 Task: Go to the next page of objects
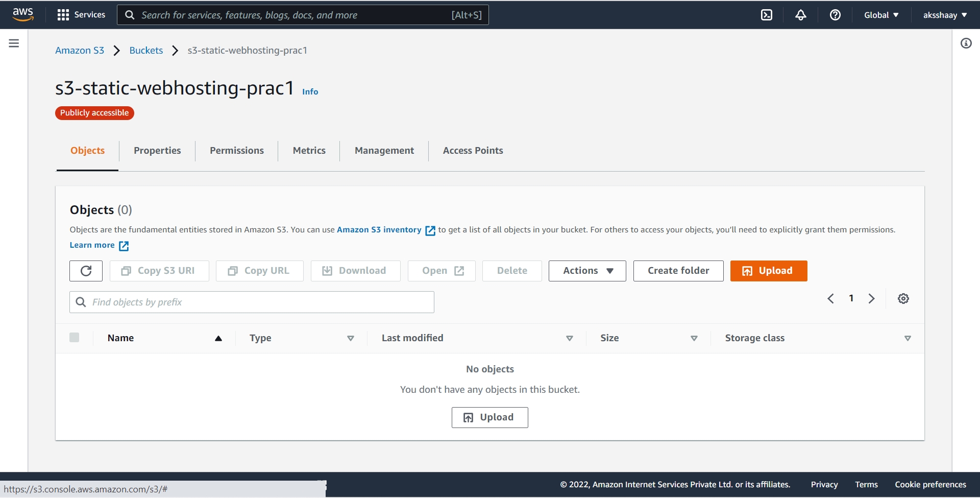(x=871, y=298)
